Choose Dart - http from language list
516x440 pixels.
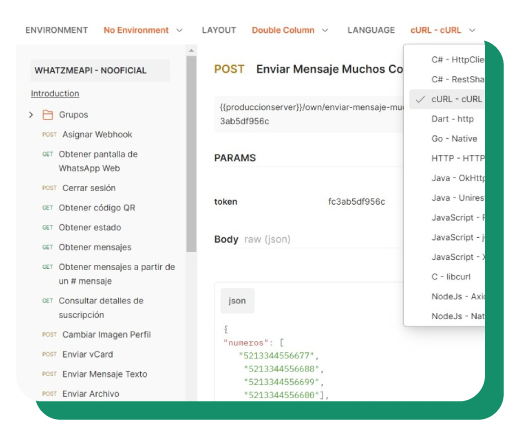(x=452, y=119)
